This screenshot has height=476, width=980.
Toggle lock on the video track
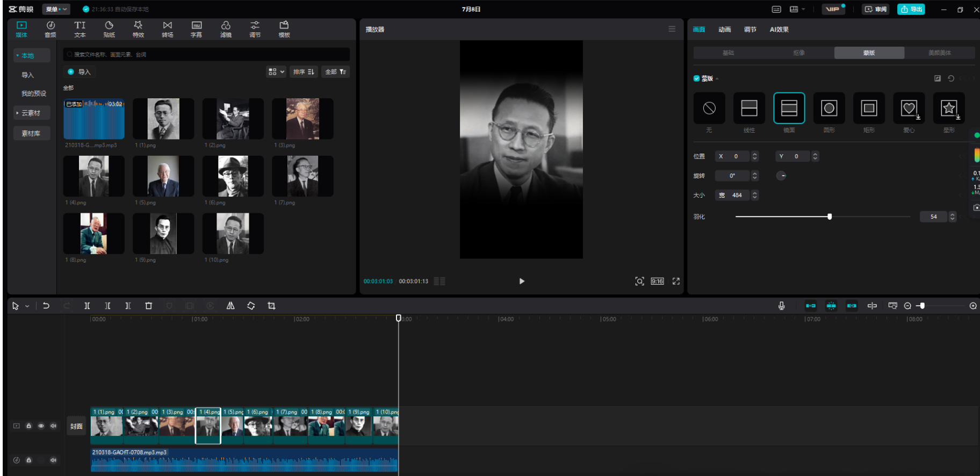29,426
